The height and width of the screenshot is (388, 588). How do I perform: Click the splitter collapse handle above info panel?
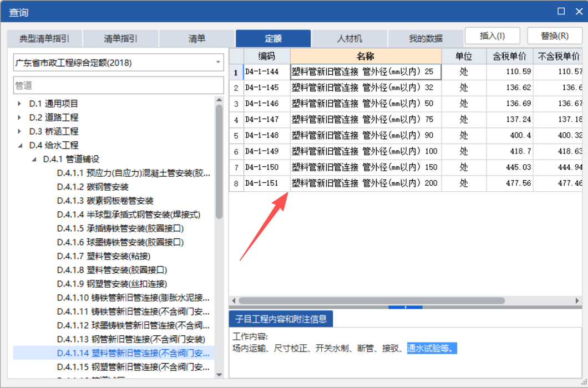[405, 307]
